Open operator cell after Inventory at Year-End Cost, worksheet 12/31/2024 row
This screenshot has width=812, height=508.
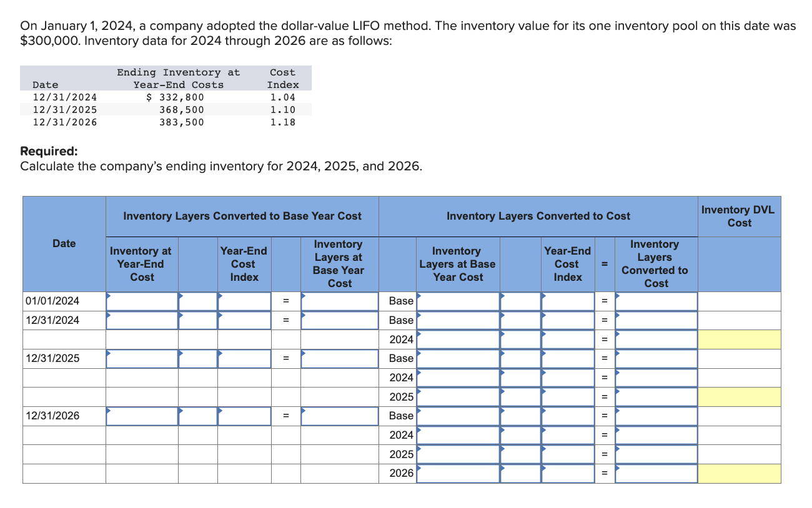coord(198,320)
